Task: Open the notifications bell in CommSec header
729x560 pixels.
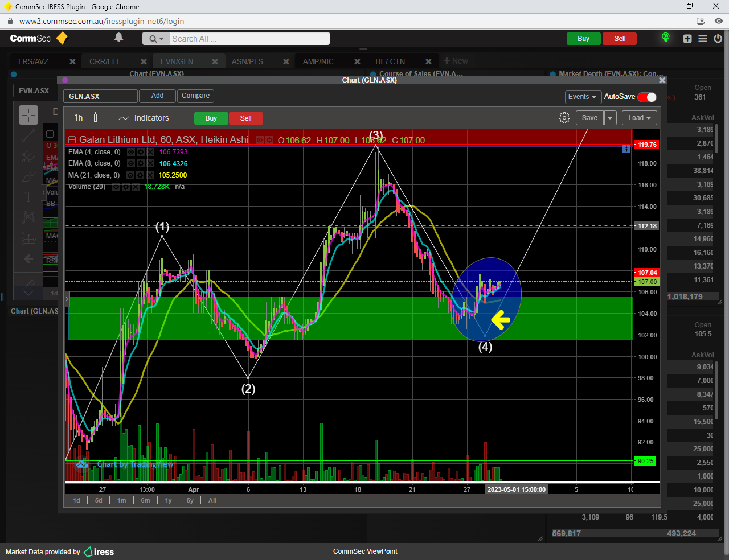Action: coord(118,38)
